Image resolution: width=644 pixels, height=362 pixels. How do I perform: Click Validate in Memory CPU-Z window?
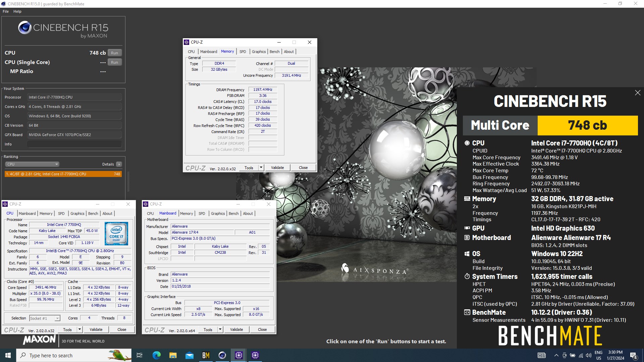pos(277,168)
